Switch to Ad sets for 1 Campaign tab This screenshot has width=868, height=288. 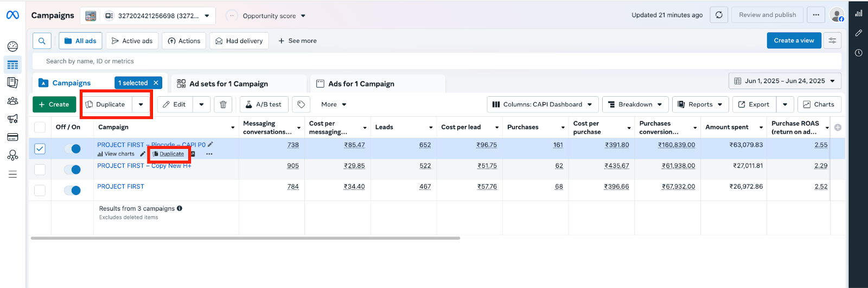(x=228, y=84)
